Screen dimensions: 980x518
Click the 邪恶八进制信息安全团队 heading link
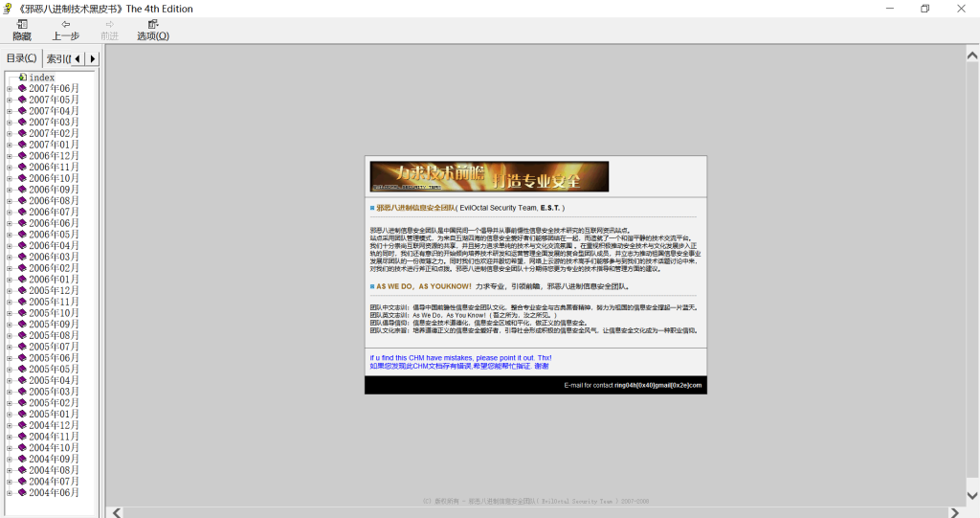[415, 208]
